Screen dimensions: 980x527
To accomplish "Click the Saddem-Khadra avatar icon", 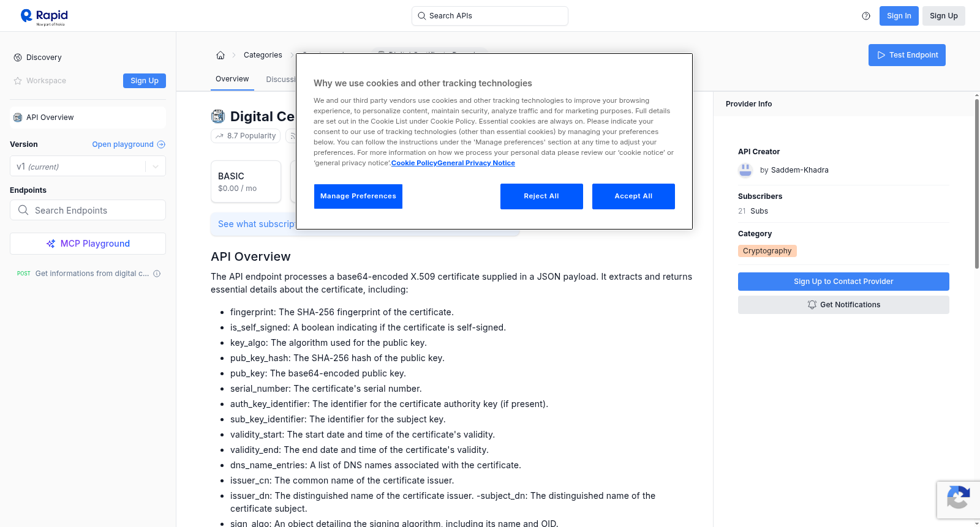I will tap(745, 170).
